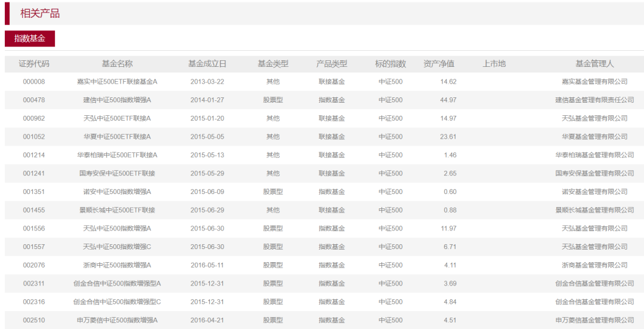Select security code 001455
Screen dimensions: 644x329
(34, 210)
